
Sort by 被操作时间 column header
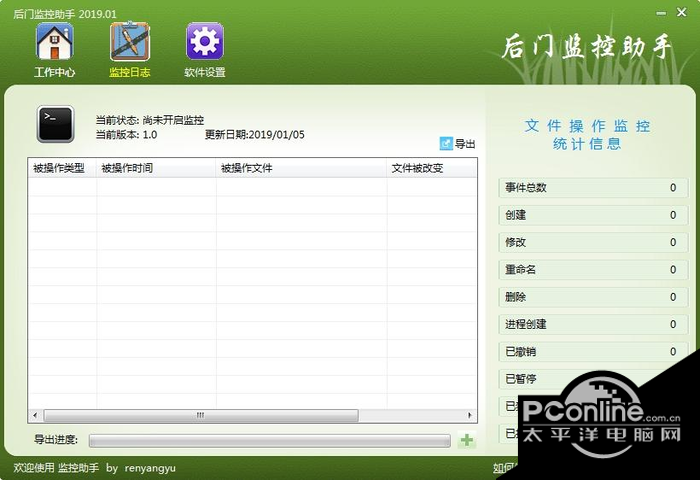tap(156, 168)
